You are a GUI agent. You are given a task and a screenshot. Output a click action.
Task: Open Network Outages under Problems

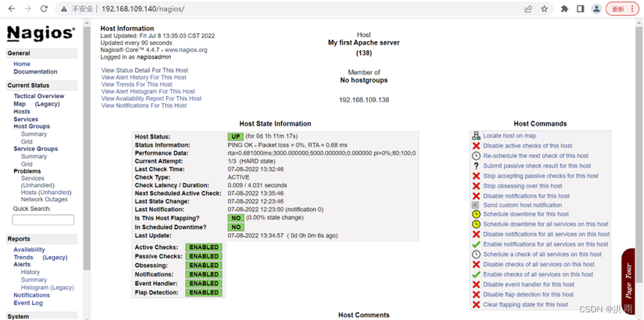tap(44, 200)
